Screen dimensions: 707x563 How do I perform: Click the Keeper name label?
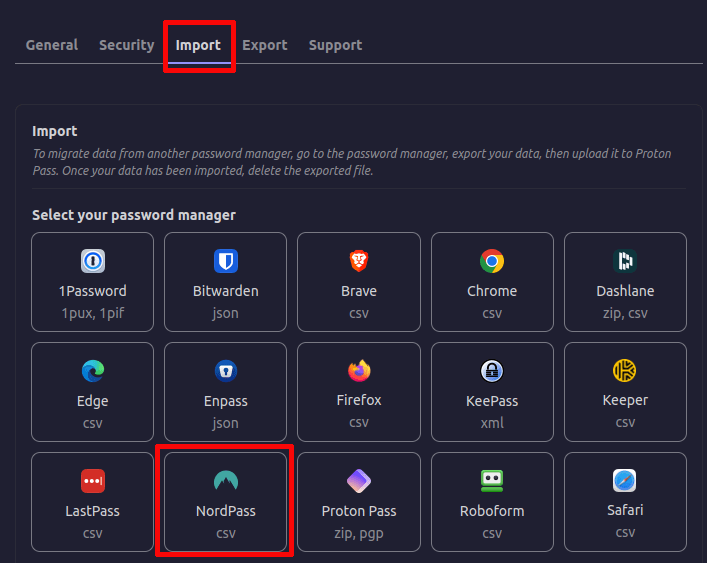coord(625,400)
